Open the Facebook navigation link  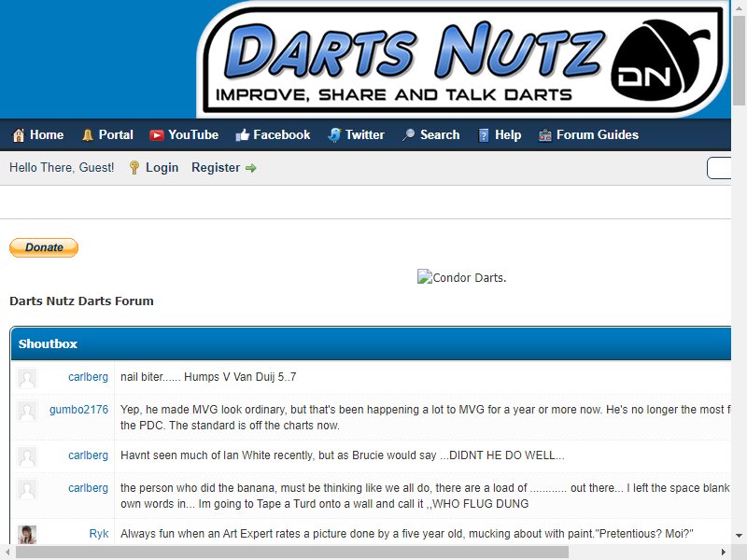(273, 135)
